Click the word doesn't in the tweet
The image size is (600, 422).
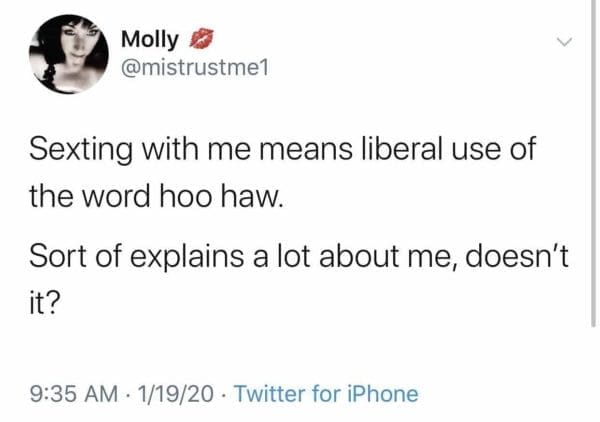504,260
